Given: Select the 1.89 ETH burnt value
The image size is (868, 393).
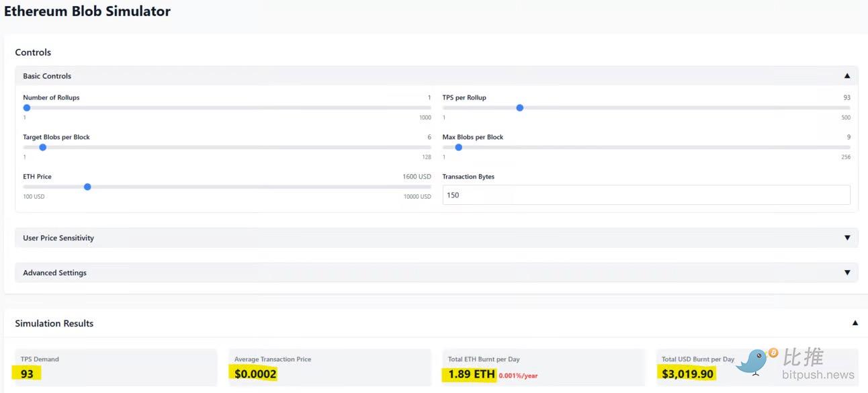Looking at the screenshot, I should click(x=471, y=374).
